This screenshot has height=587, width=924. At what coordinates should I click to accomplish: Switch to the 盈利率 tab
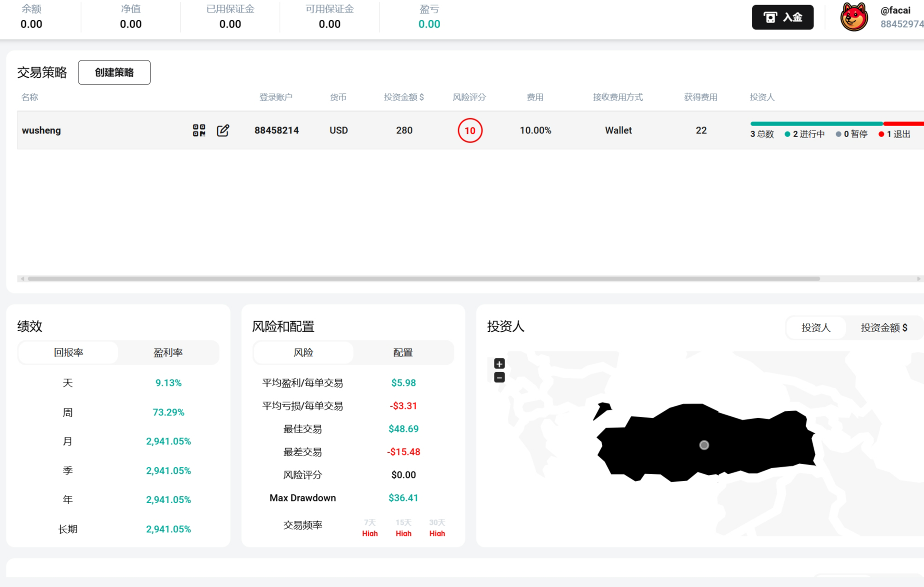tap(168, 352)
